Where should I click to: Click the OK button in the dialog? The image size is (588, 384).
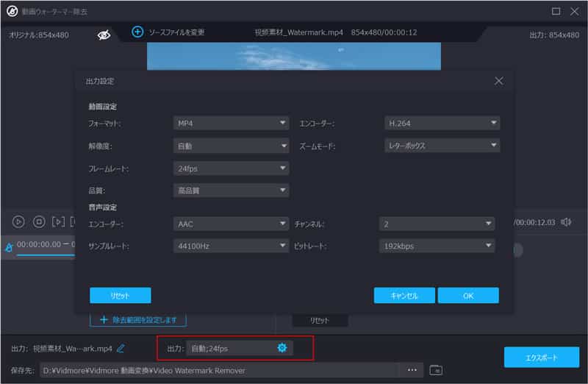tap(468, 295)
